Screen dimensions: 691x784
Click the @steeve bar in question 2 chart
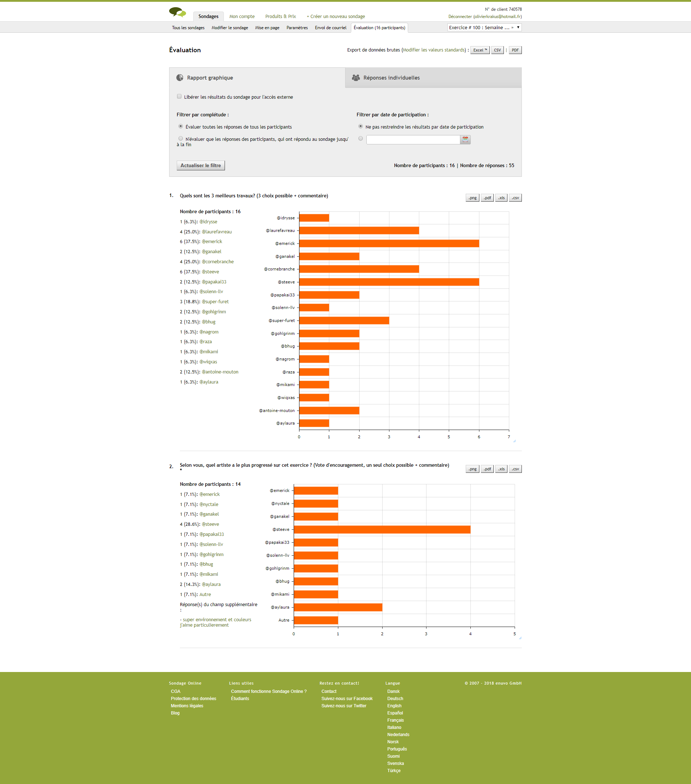(382, 530)
